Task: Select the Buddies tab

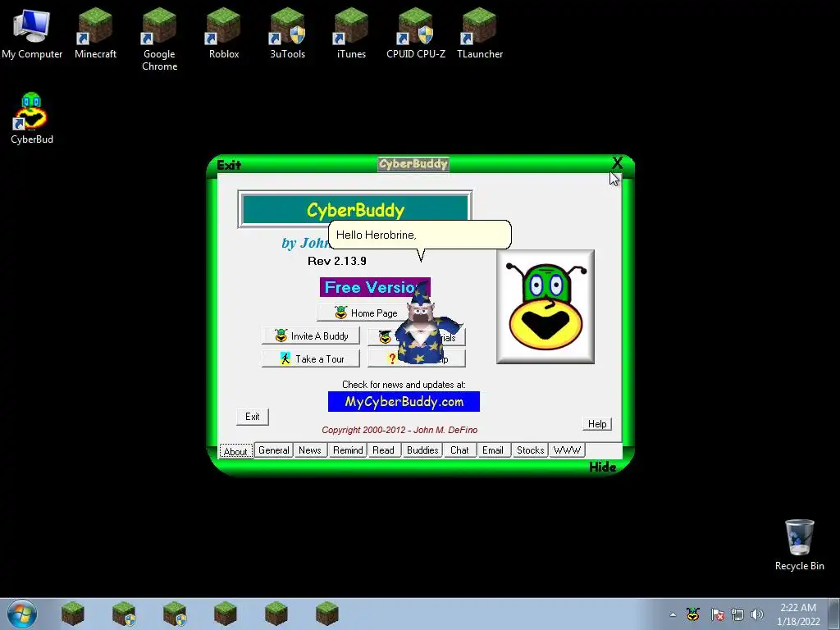Action: pyautogui.click(x=422, y=450)
